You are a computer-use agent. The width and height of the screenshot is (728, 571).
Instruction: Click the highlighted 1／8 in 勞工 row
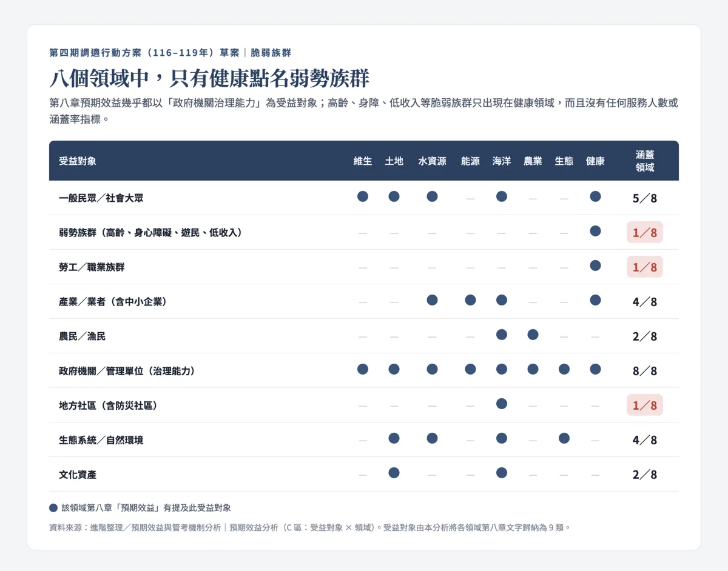pos(645,267)
